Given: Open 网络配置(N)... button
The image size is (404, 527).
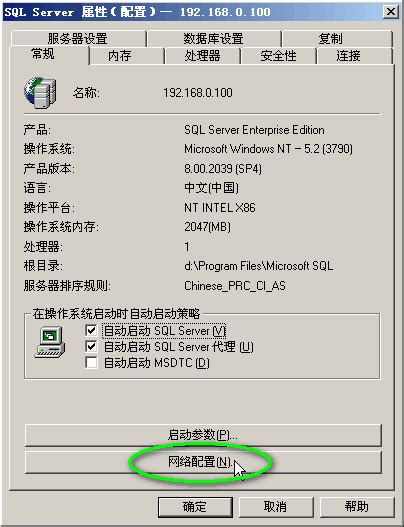Looking at the screenshot, I should tap(203, 462).
